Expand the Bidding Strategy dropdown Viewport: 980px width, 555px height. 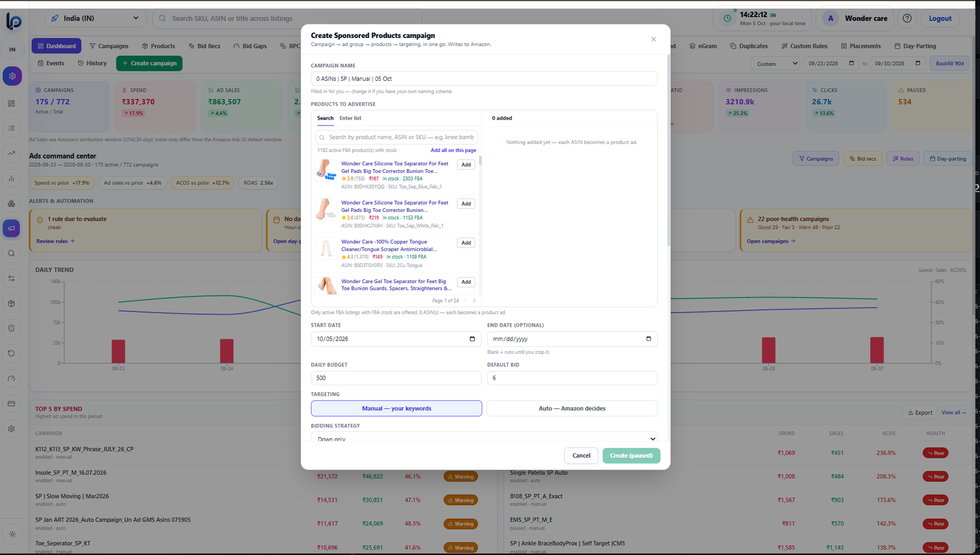point(484,437)
